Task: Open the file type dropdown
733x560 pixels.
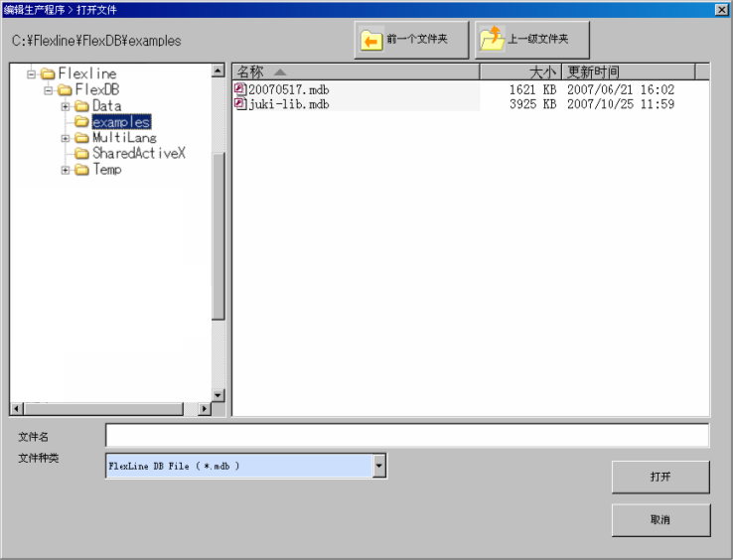Action: (x=379, y=466)
